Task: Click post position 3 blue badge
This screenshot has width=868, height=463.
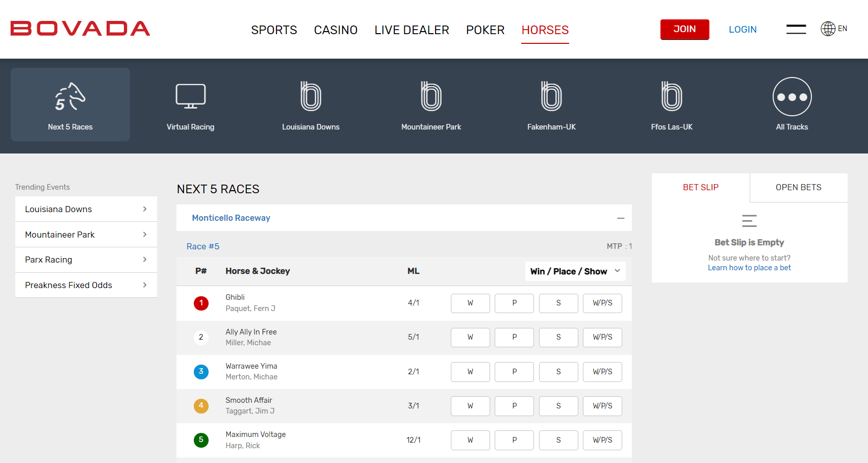Action: (201, 372)
